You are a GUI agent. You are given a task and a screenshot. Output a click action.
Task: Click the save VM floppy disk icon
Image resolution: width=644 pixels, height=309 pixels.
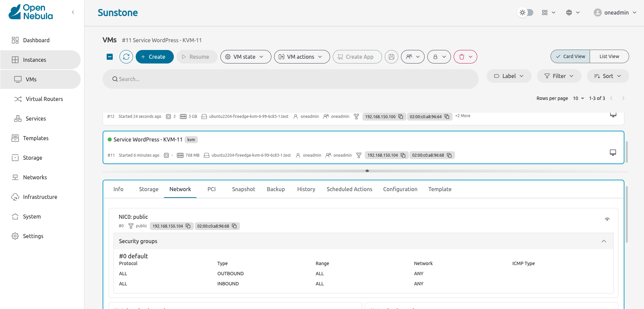click(x=392, y=57)
